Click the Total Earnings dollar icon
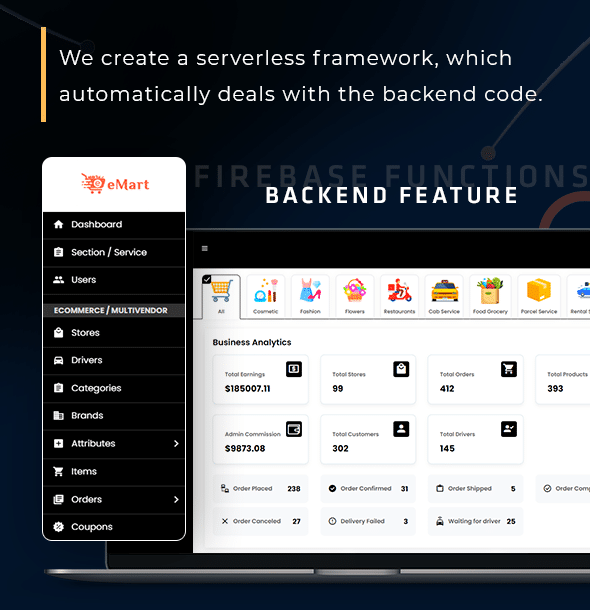Image resolution: width=590 pixels, height=610 pixels. tap(294, 369)
